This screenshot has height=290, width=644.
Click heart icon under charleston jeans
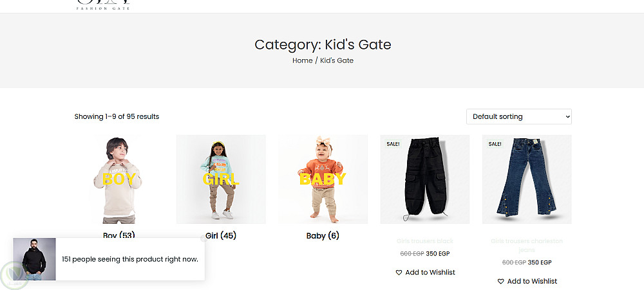(501, 282)
